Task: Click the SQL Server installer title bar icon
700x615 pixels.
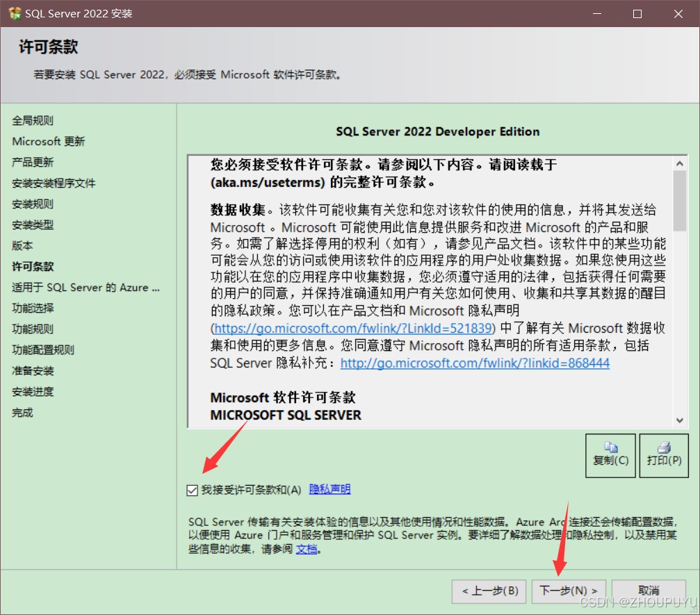Action: click(x=15, y=13)
